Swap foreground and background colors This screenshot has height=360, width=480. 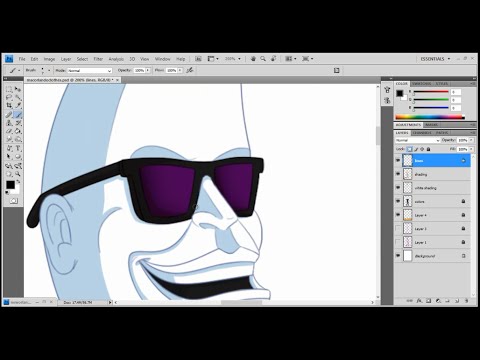point(18,182)
